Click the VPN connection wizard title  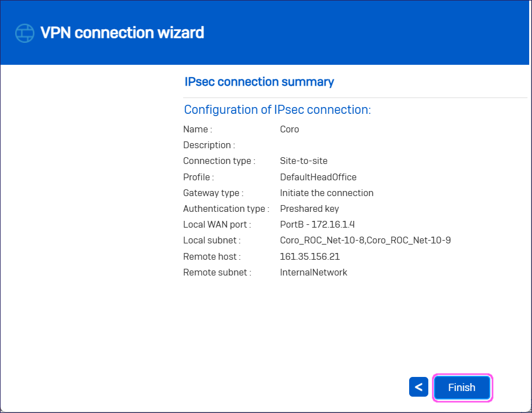122,33
